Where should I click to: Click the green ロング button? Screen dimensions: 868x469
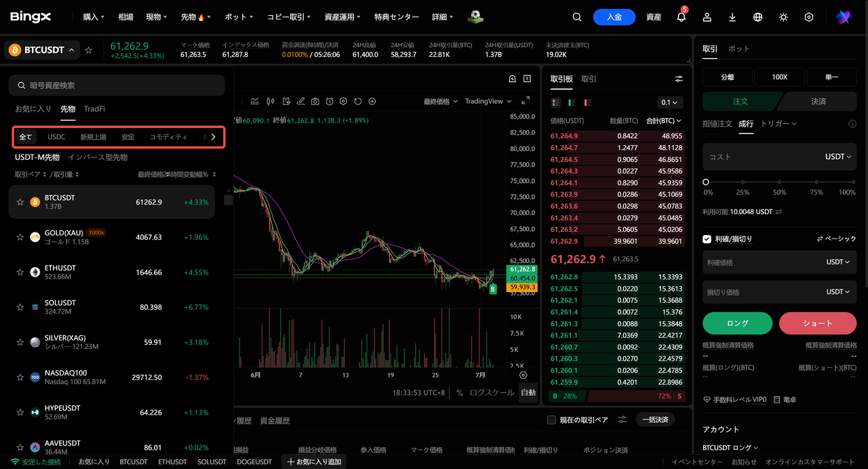738,323
